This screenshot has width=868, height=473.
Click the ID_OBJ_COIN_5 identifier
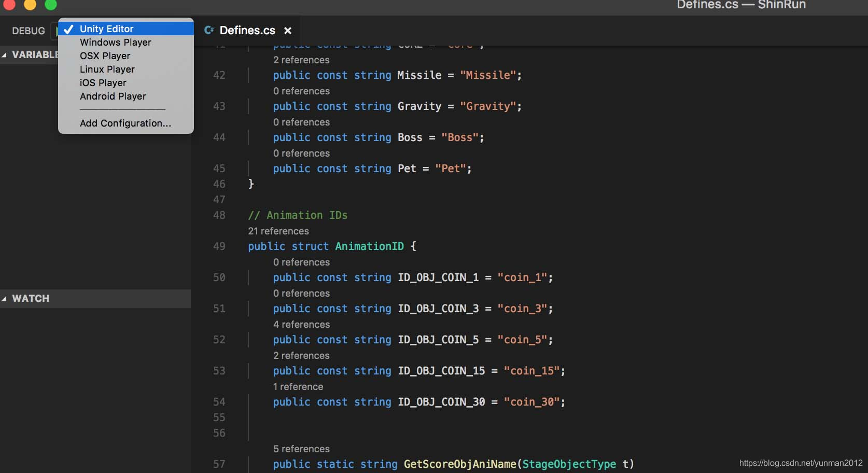pos(438,340)
